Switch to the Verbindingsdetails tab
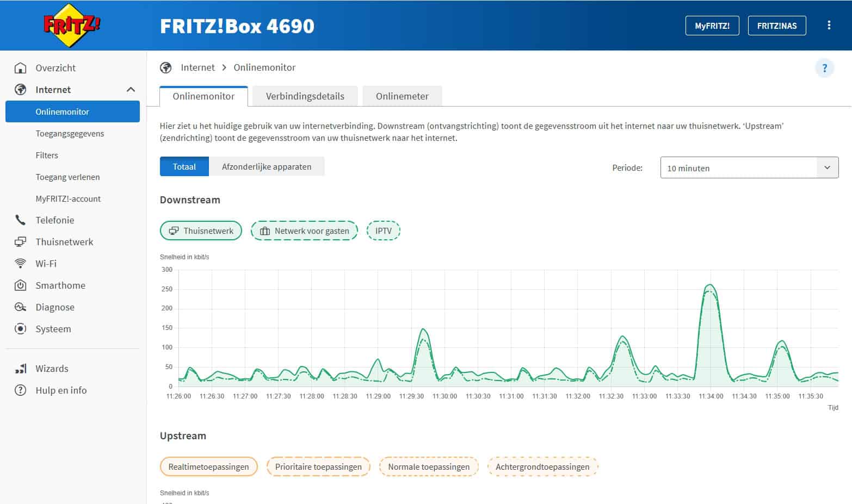852x504 pixels. (305, 96)
